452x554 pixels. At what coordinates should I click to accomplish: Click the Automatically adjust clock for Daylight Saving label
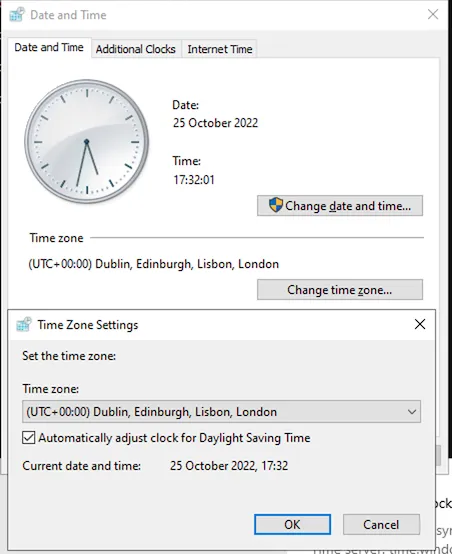point(174,438)
